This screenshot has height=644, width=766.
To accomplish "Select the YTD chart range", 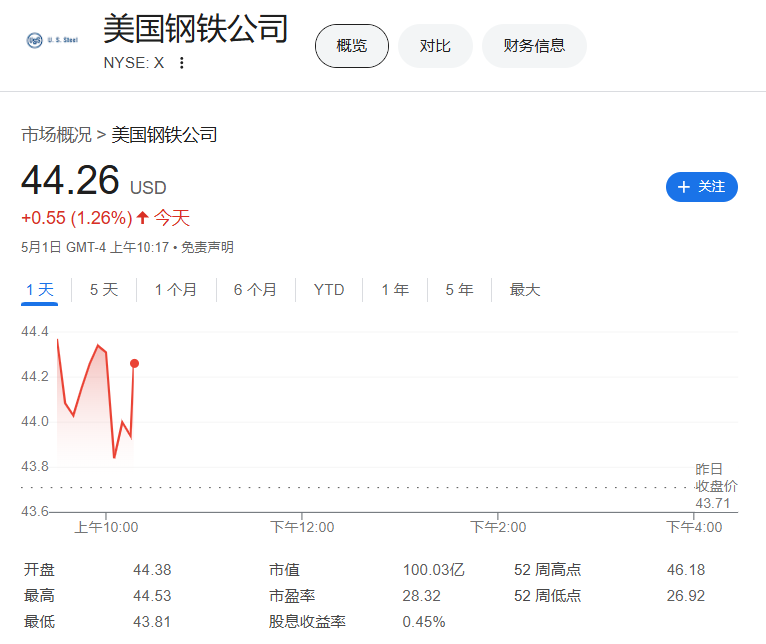I will click(329, 290).
